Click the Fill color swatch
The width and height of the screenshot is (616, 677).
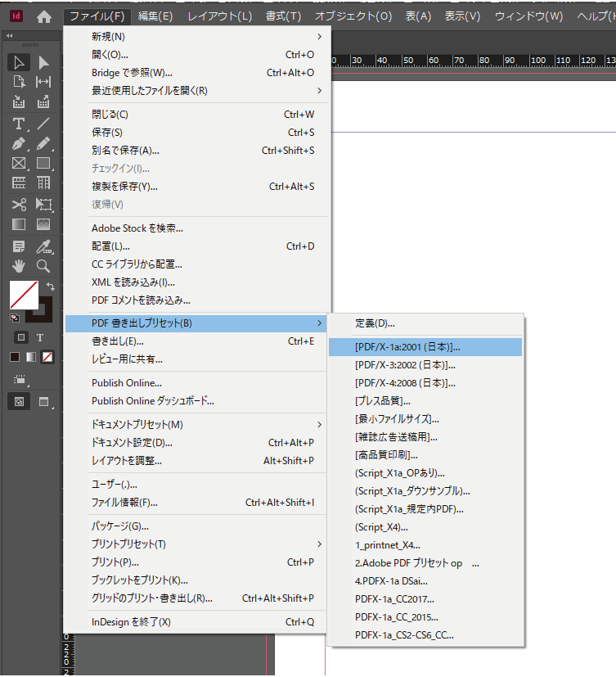[25, 295]
